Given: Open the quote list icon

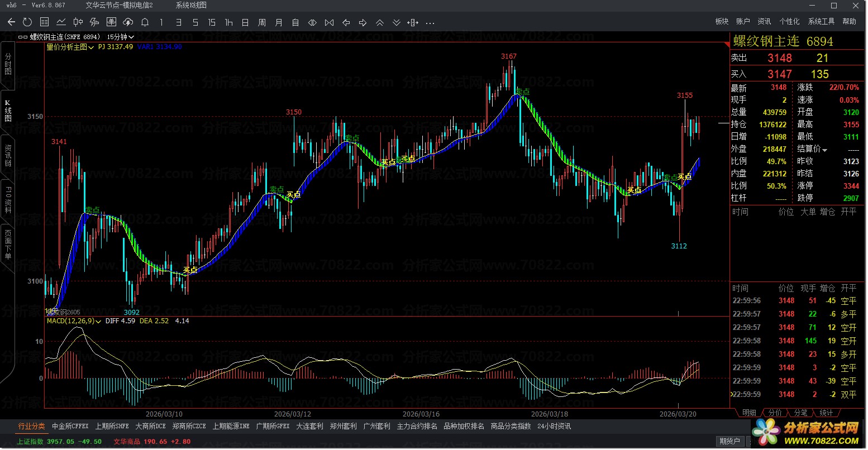Looking at the screenshot, I should pyautogui.click(x=44, y=22).
